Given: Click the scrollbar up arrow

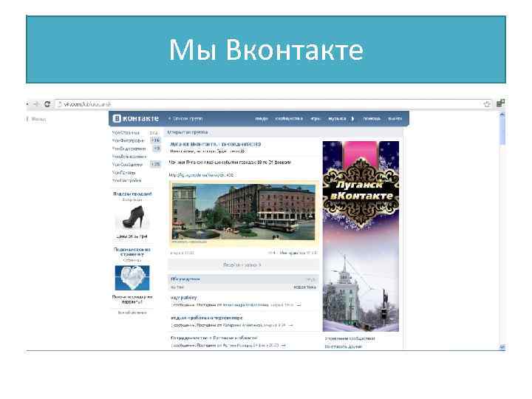Looking at the screenshot, I should pyautogui.click(x=502, y=115).
